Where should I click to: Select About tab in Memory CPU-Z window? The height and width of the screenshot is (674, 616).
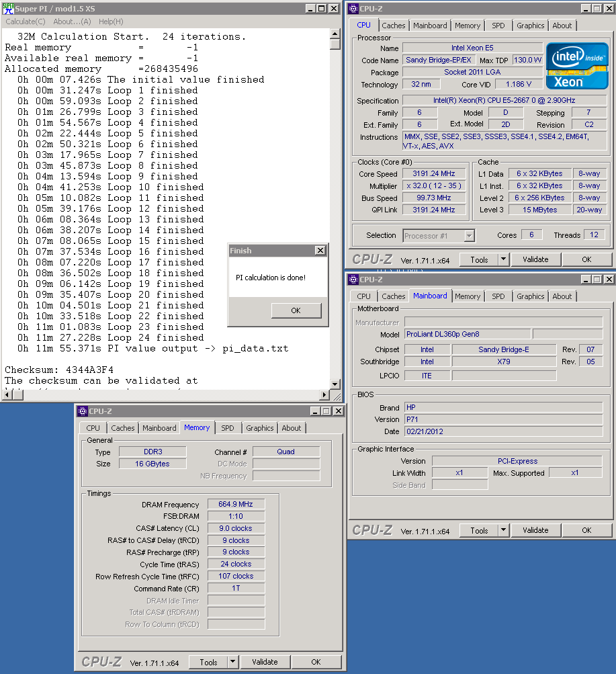[292, 428]
